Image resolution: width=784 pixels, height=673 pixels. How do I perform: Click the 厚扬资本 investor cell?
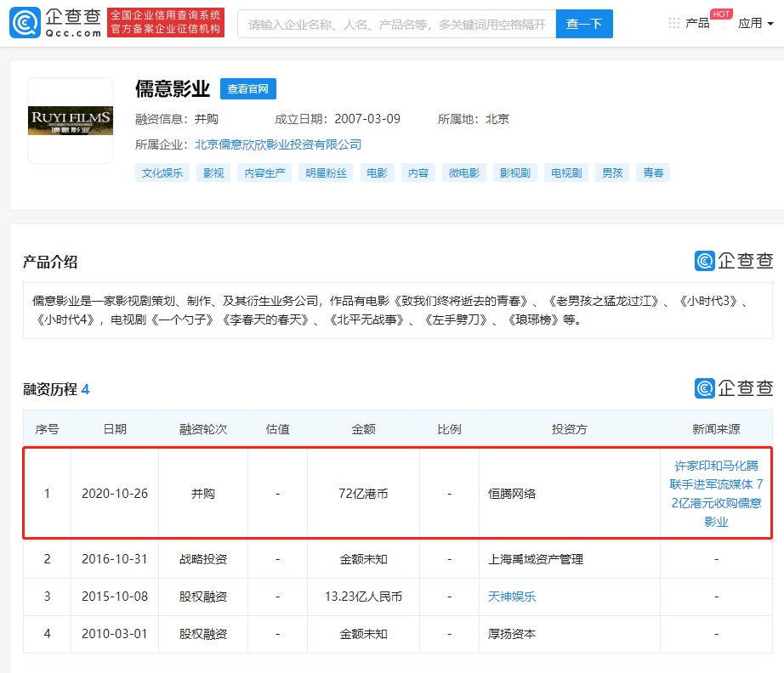point(570,634)
